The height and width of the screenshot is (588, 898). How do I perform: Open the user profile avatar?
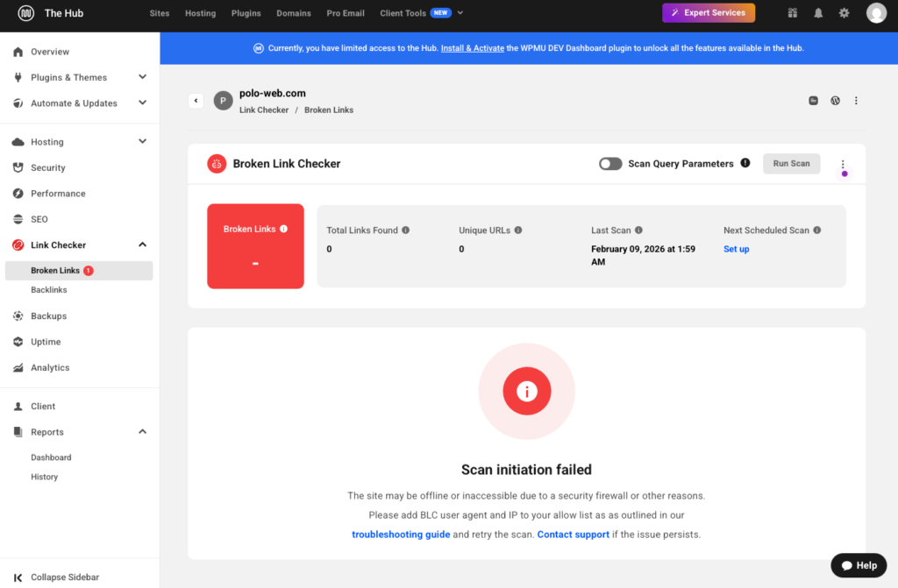(876, 13)
